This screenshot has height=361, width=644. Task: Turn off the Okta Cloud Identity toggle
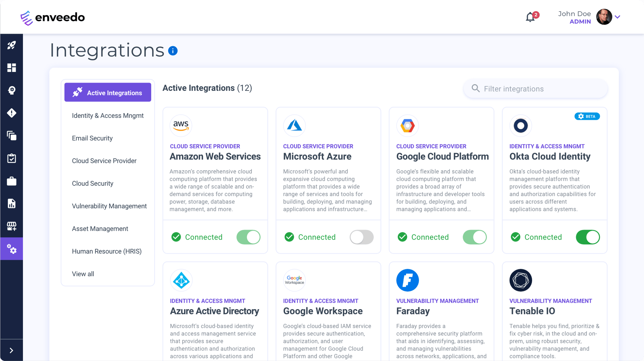pyautogui.click(x=588, y=237)
